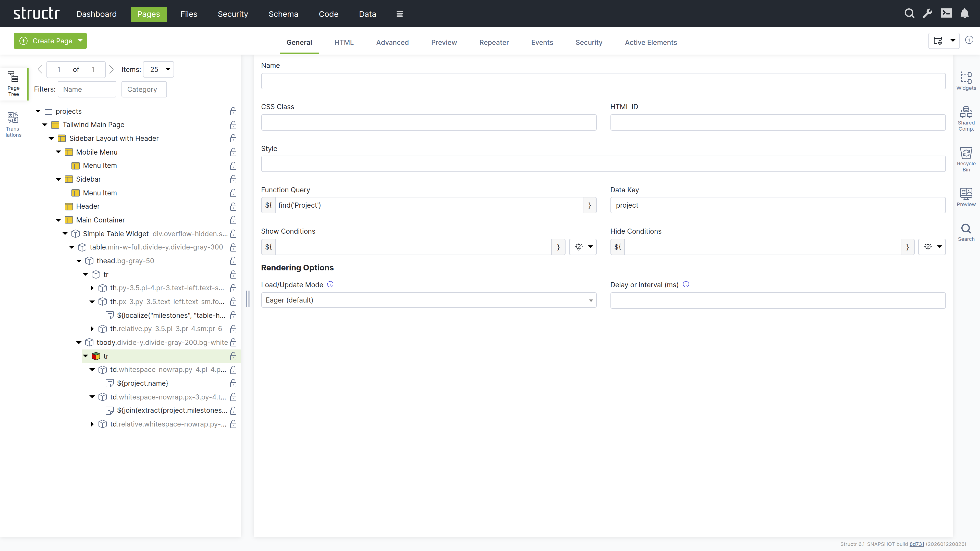Open the Translations panel
Viewport: 980px width, 551px height.
(x=13, y=124)
